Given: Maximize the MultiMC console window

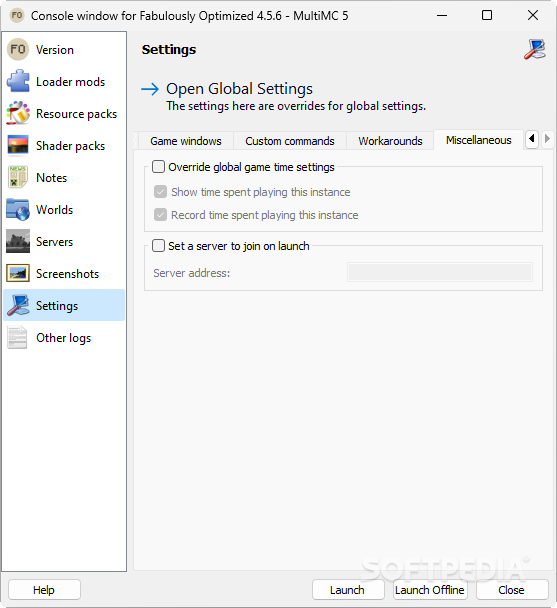Looking at the screenshot, I should click(487, 15).
